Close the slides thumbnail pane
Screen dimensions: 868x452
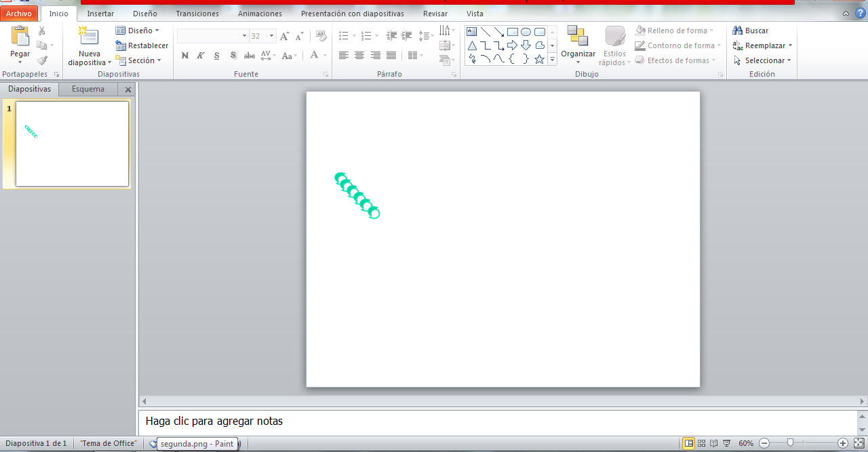click(x=128, y=90)
